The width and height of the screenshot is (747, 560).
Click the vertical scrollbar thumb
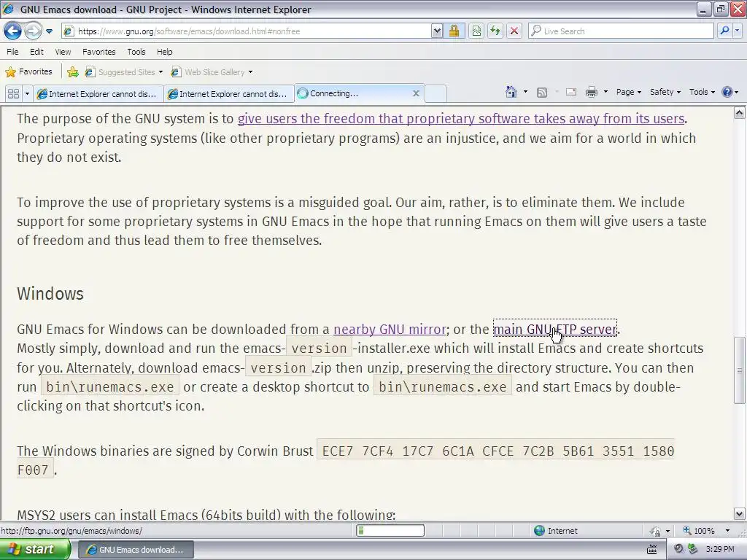click(x=740, y=370)
